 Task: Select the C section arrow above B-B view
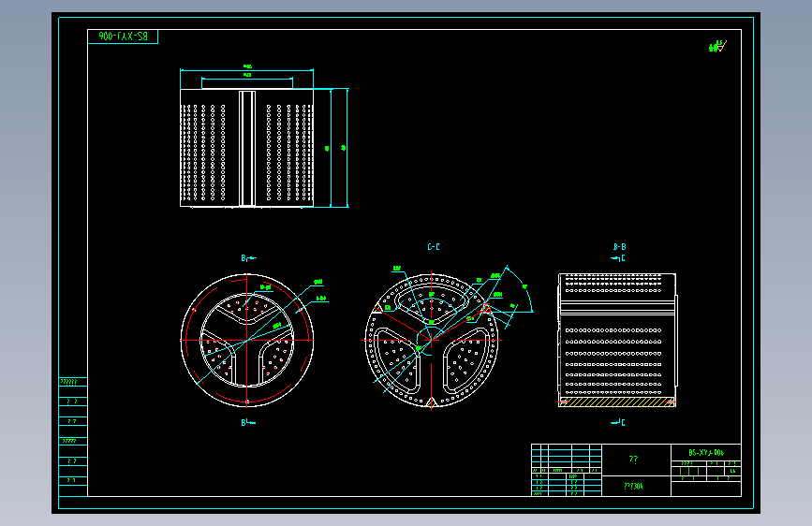click(x=618, y=257)
